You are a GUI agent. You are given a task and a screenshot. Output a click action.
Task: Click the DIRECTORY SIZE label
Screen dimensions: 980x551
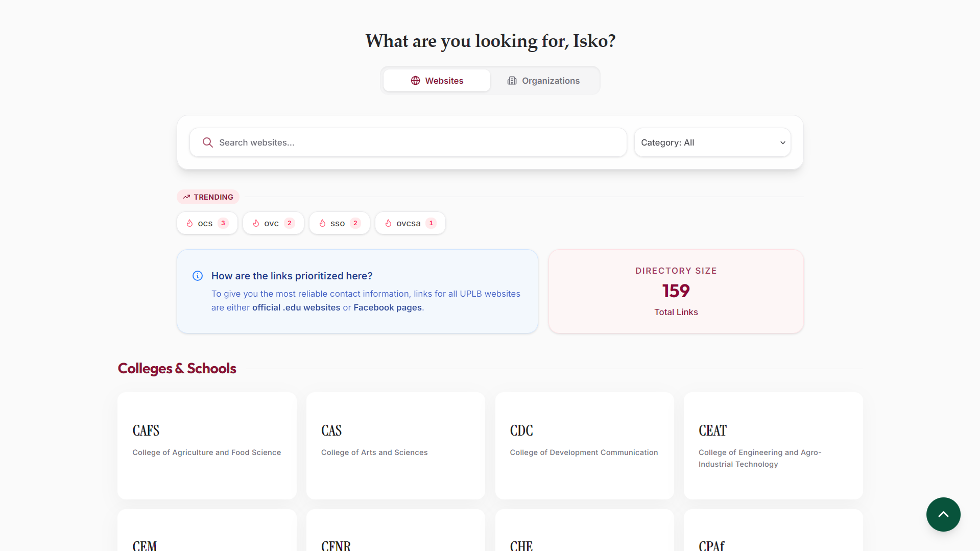point(676,271)
